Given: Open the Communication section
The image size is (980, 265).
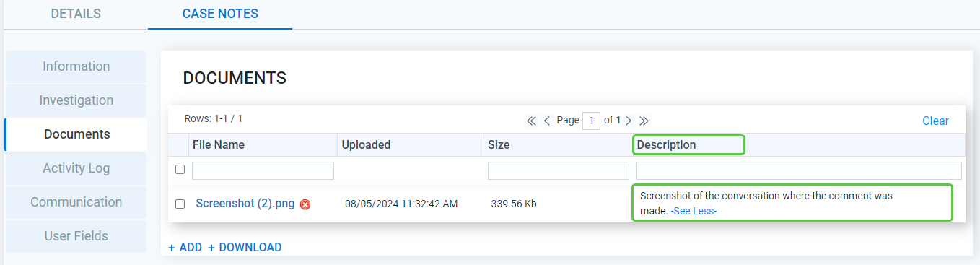Looking at the screenshot, I should pyautogui.click(x=76, y=202).
